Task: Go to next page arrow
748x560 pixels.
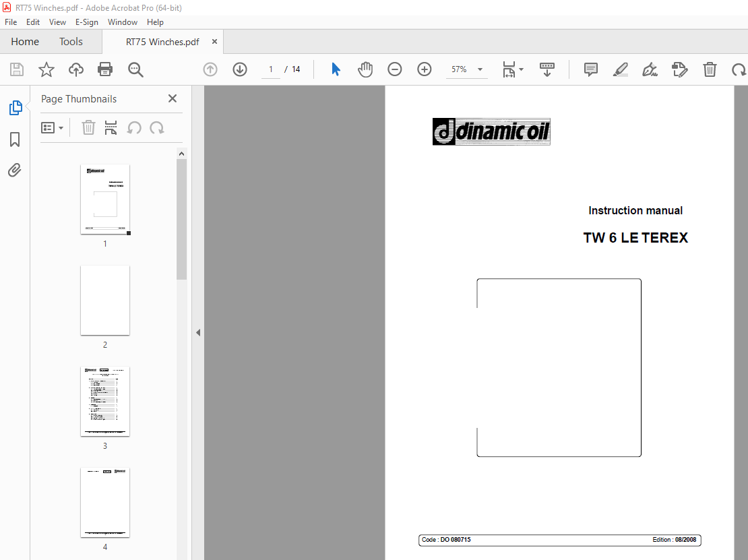Action: [239, 69]
